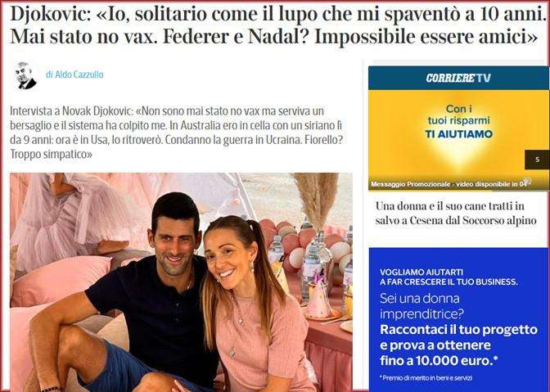Open the Djokovic and wife main photo
Image resolution: width=550 pixels, height=392 pixels.
point(181,282)
